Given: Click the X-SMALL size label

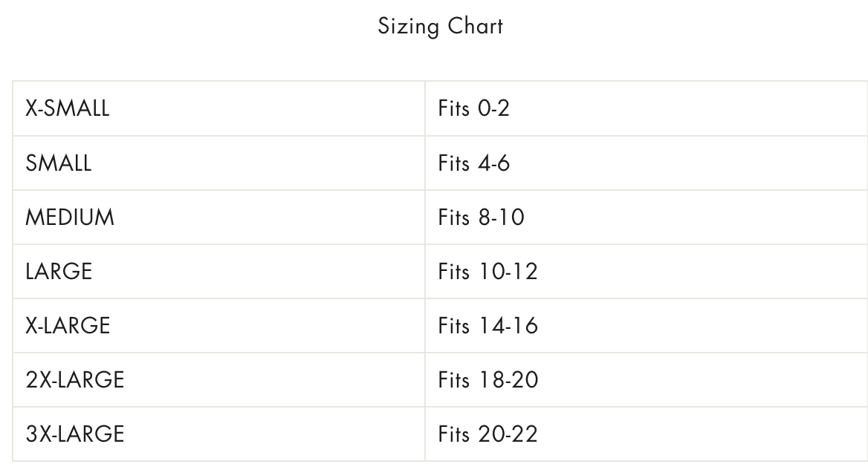Looking at the screenshot, I should coord(67,108).
